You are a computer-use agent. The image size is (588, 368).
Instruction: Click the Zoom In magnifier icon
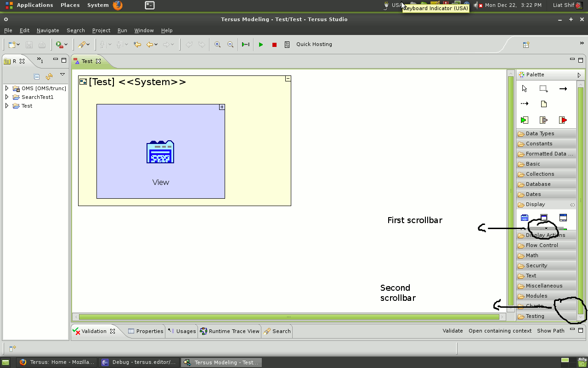click(x=217, y=45)
